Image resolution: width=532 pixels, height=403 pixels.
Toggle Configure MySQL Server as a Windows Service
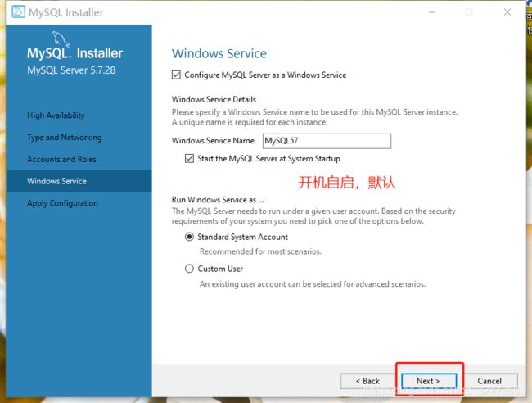point(176,75)
